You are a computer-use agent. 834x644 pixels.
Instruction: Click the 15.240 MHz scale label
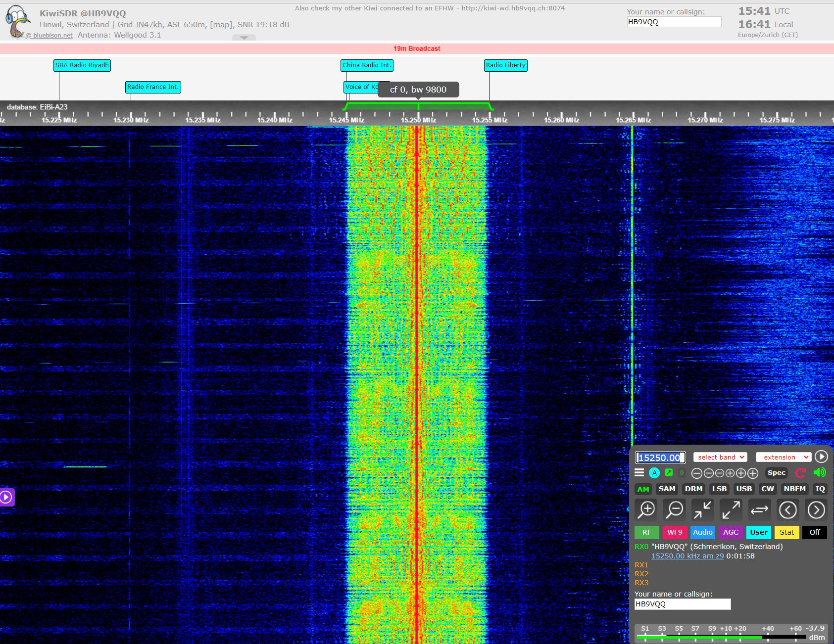tap(275, 120)
